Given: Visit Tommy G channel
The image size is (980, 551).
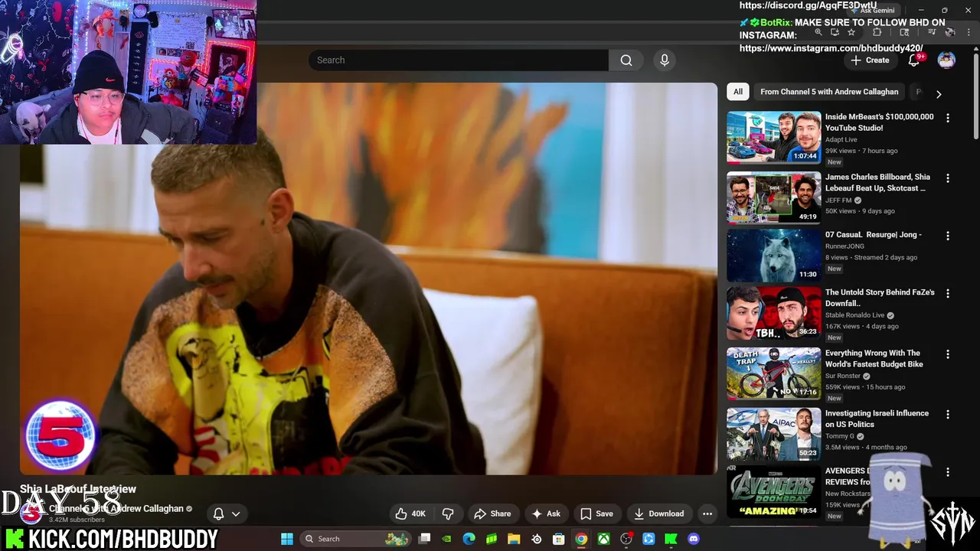Looking at the screenshot, I should tap(839, 436).
